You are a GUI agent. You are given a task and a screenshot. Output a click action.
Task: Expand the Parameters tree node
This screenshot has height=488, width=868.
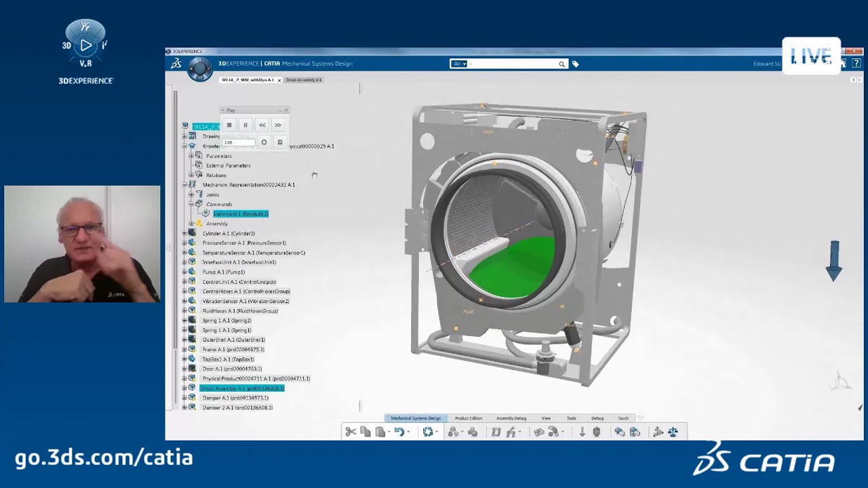tap(191, 156)
